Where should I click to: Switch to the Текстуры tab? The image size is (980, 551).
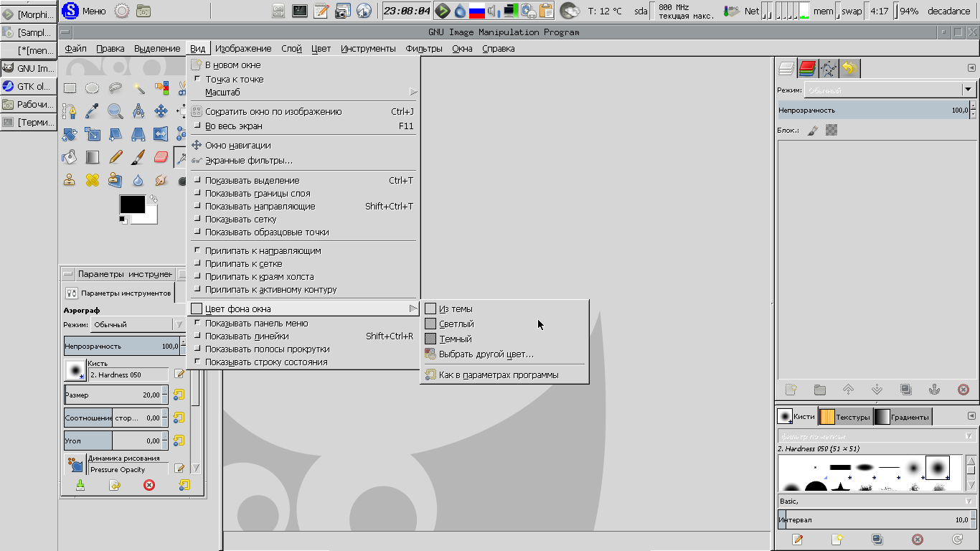(845, 417)
